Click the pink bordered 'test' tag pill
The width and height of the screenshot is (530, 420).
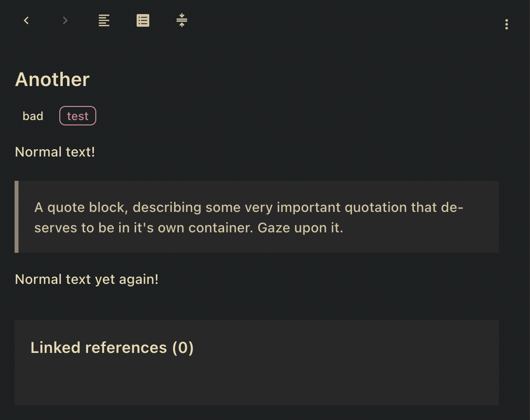tap(78, 116)
